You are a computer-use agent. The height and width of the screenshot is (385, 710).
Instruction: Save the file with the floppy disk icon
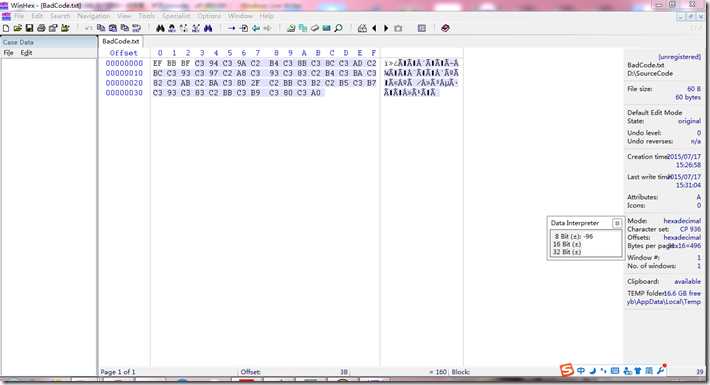point(29,28)
